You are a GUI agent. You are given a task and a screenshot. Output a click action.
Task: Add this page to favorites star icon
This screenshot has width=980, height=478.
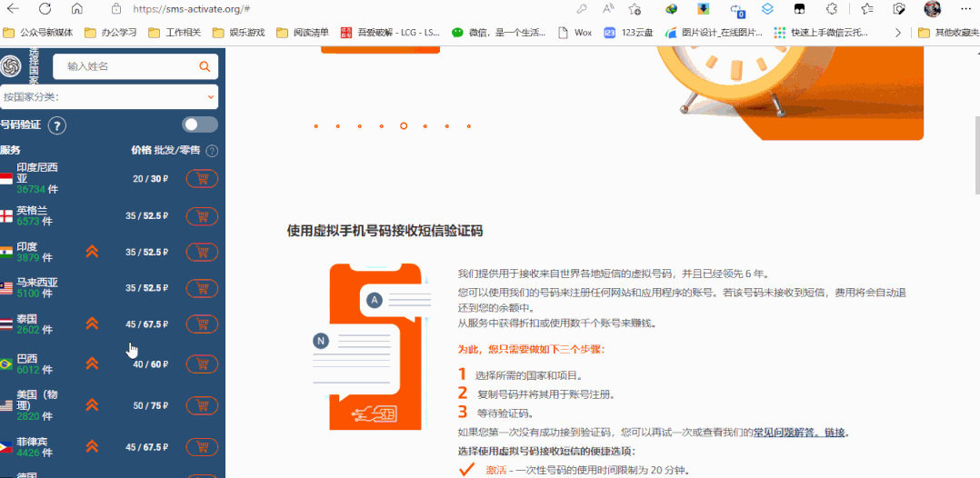(635, 9)
